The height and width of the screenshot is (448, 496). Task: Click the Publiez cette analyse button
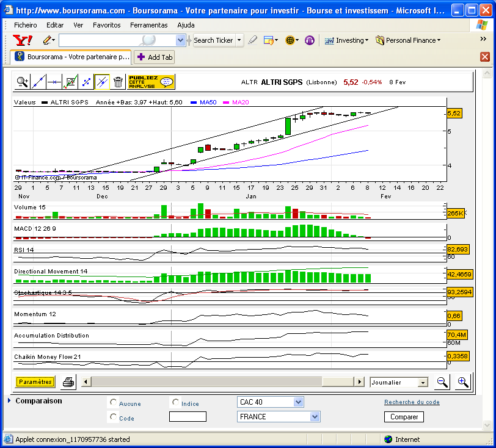(151, 82)
